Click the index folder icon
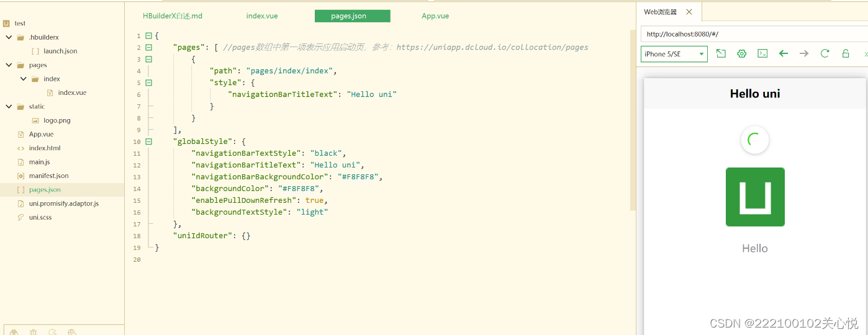The height and width of the screenshot is (335, 868). point(36,79)
